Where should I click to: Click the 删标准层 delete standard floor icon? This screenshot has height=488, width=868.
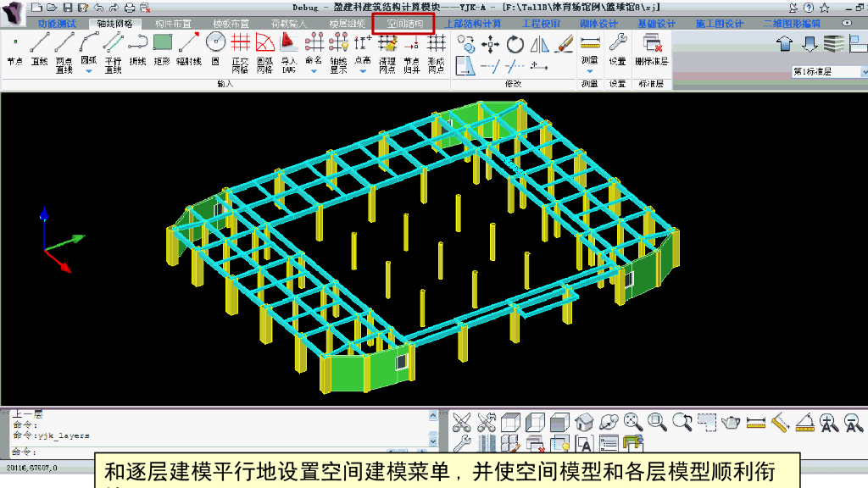coord(652,49)
